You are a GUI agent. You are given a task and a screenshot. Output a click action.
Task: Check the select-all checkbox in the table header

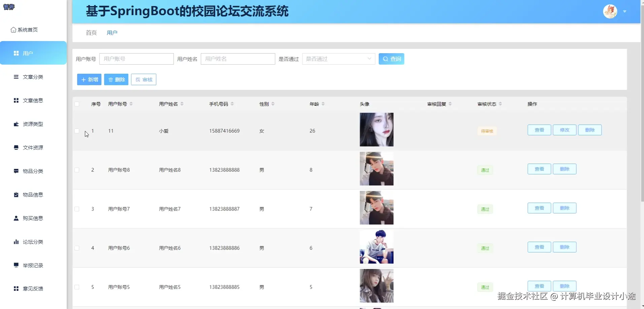(77, 104)
